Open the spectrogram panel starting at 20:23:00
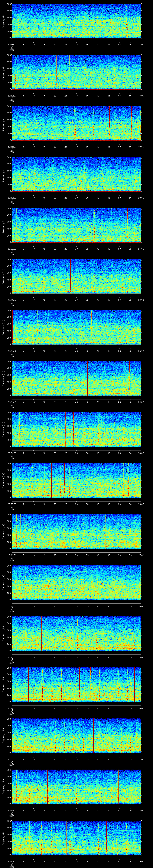The height and width of the screenshot is (868, 153). tap(77, 378)
